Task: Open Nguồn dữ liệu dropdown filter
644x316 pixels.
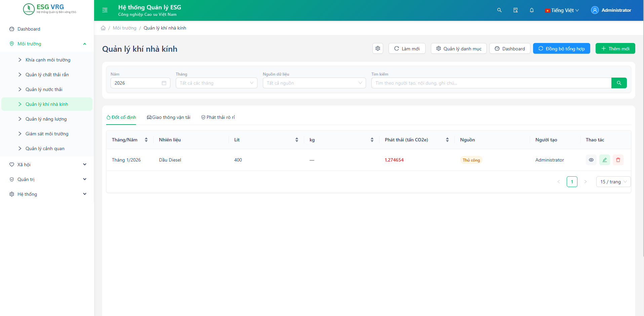Action: [x=314, y=83]
